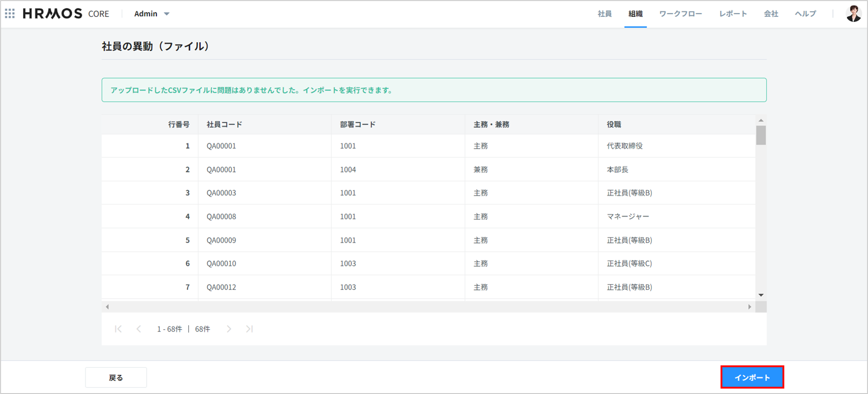The width and height of the screenshot is (868, 394).
Task: Click the HRMOS CORE logo
Action: click(66, 14)
